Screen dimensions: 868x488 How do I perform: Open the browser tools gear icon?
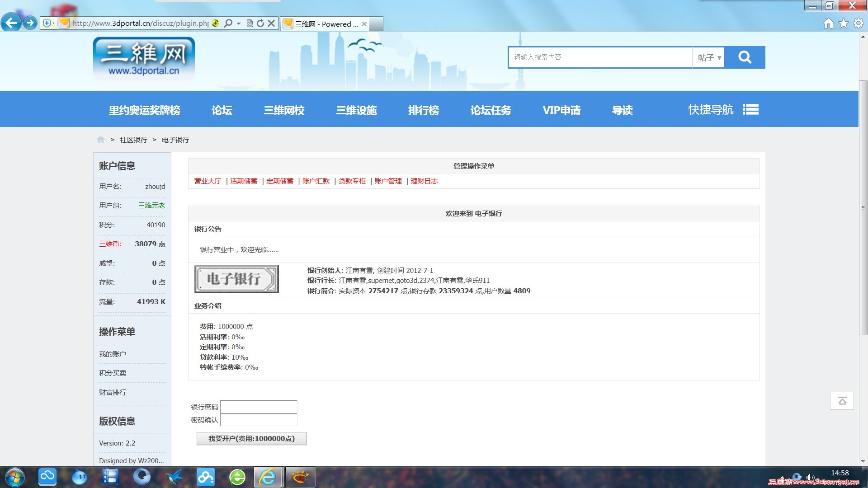[858, 23]
